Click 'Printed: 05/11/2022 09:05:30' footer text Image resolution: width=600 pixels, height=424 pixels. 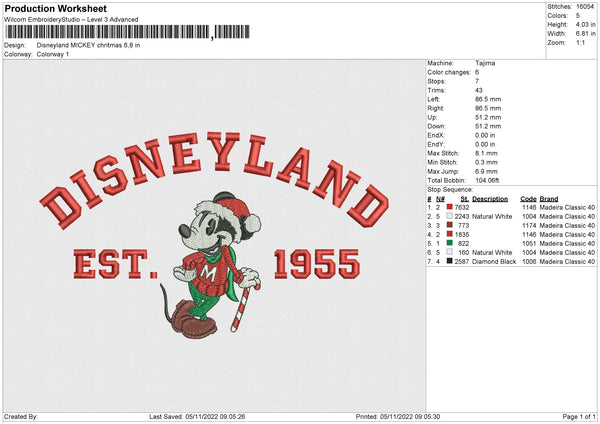(x=398, y=417)
